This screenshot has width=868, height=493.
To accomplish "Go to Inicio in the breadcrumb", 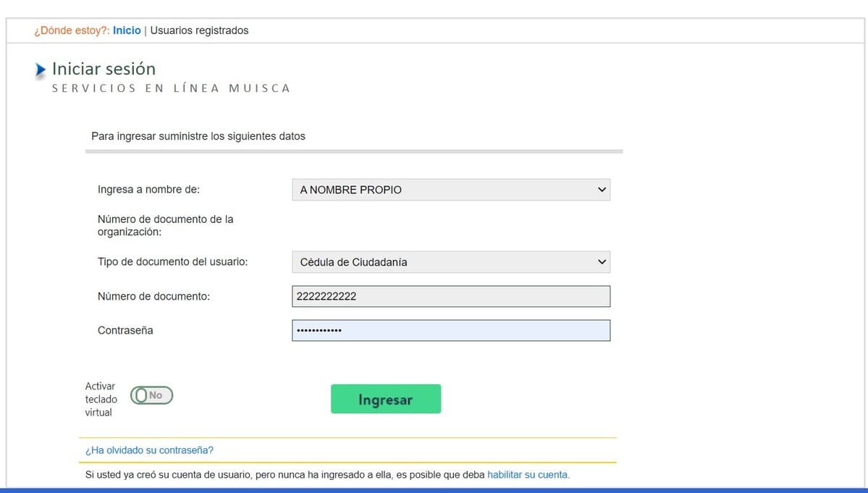I will [127, 30].
